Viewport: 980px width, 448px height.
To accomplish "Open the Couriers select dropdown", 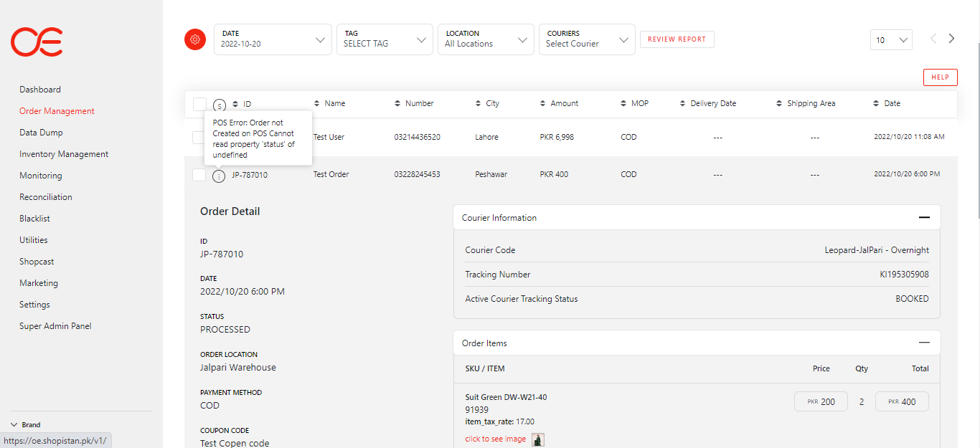I will pyautogui.click(x=587, y=39).
